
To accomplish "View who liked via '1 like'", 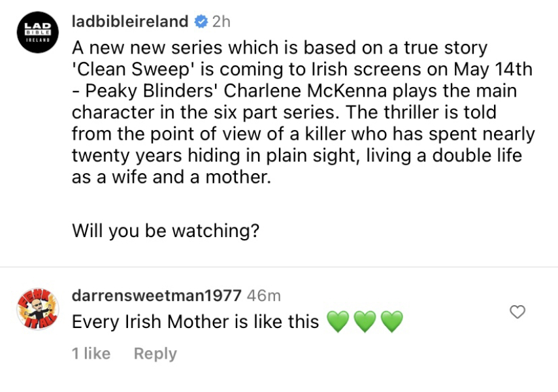I will click(91, 353).
